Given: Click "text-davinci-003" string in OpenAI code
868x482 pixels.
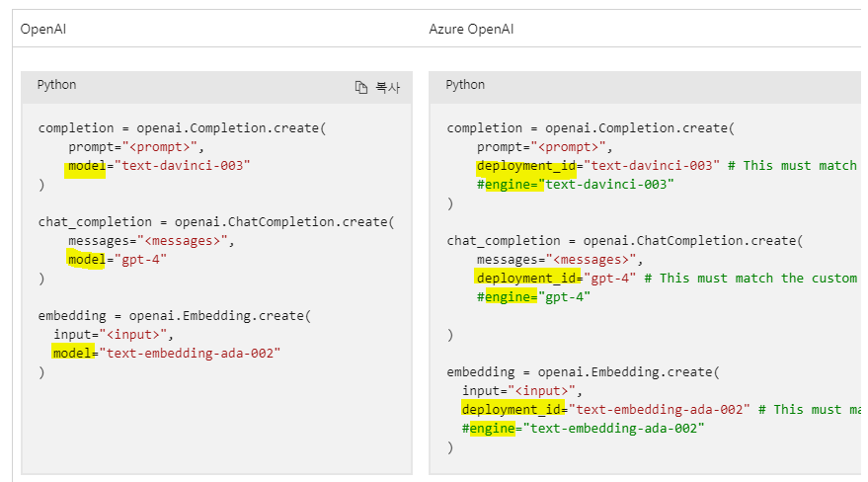Looking at the screenshot, I should pyautogui.click(x=182, y=166).
